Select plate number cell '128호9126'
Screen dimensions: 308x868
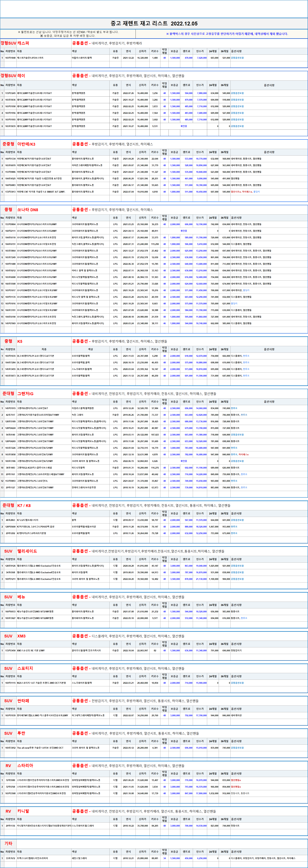coord(10,566)
